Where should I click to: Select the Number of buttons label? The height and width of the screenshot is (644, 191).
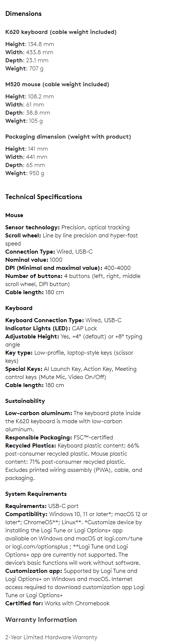pos(34,276)
